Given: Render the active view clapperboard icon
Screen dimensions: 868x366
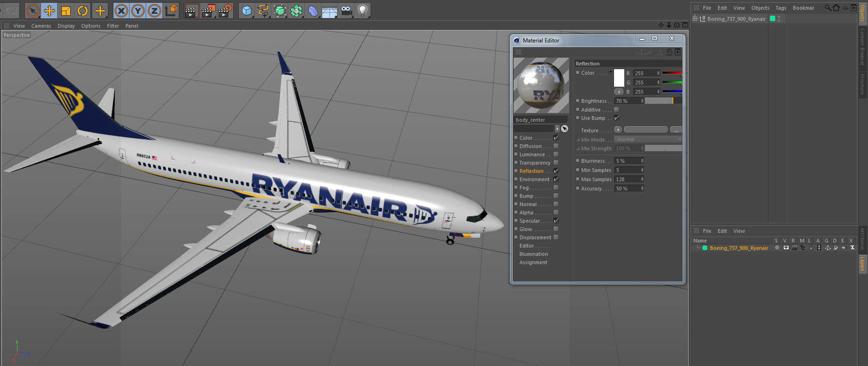Looking at the screenshot, I should pos(191,11).
